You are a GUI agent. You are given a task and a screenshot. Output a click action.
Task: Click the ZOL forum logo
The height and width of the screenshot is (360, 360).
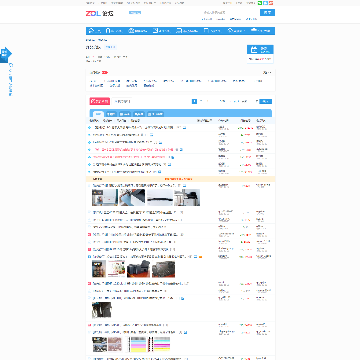click(99, 14)
